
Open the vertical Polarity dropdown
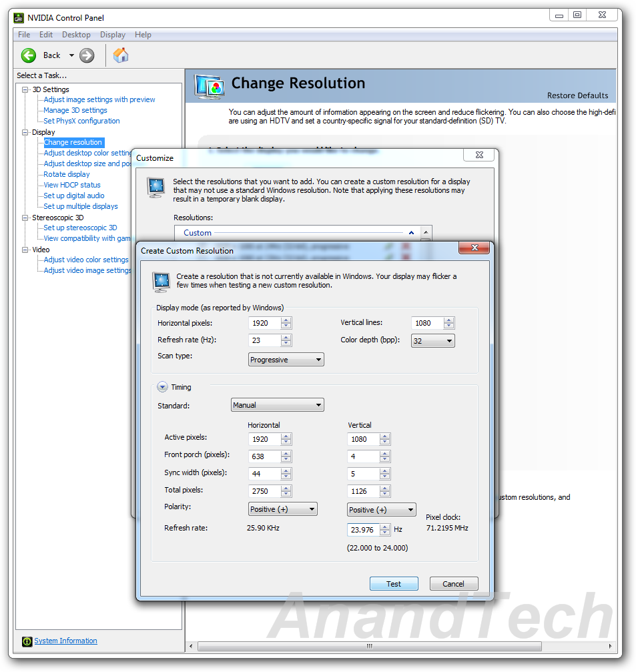(382, 510)
